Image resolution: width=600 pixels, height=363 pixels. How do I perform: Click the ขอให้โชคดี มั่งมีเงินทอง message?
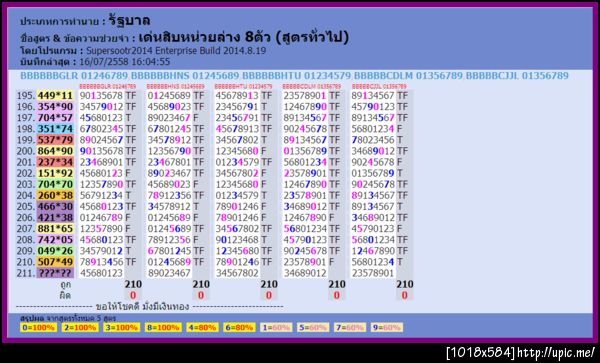(142, 306)
